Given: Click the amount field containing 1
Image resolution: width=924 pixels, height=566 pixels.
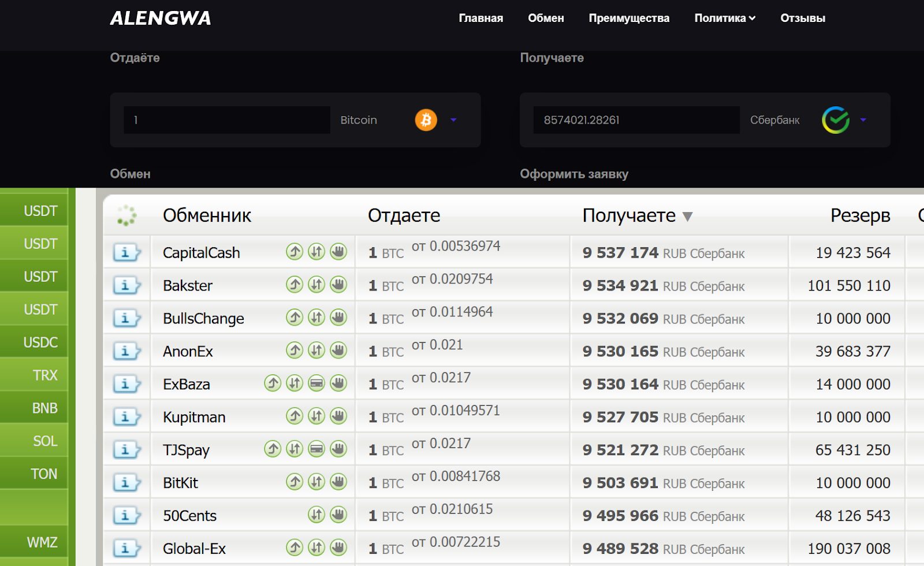Looking at the screenshot, I should (227, 120).
